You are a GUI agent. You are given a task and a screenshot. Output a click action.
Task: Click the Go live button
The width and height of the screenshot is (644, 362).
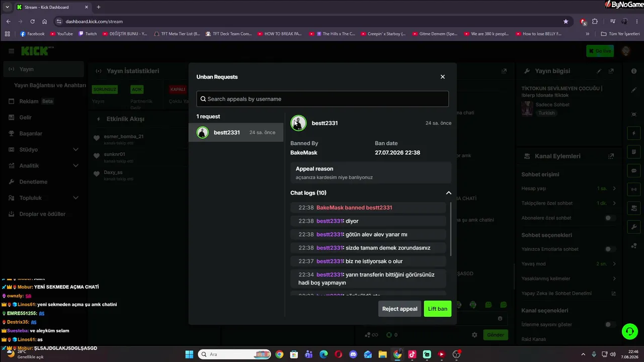coord(600,51)
